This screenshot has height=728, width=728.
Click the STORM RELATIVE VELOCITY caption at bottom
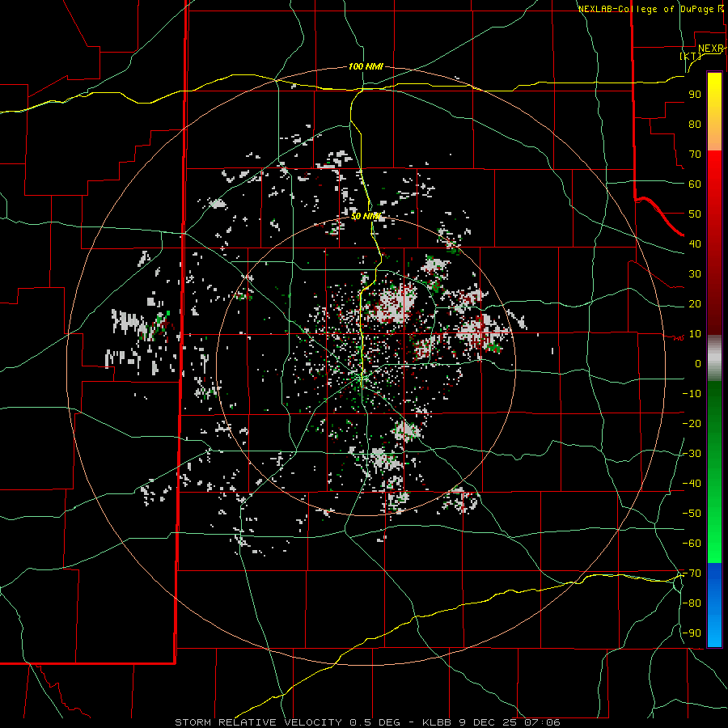367,722
